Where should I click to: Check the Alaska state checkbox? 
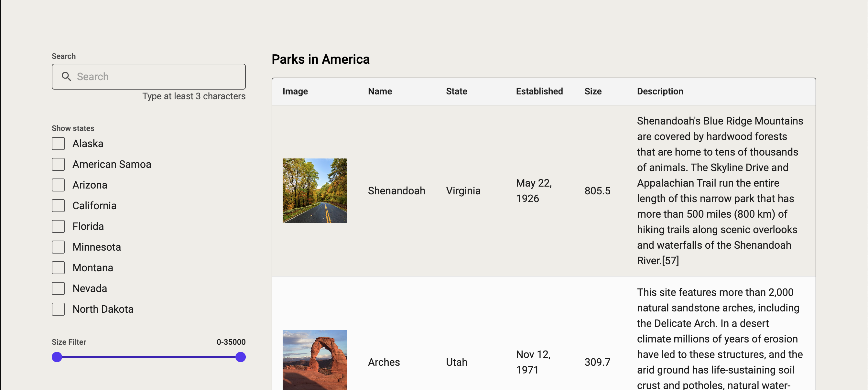tap(58, 144)
